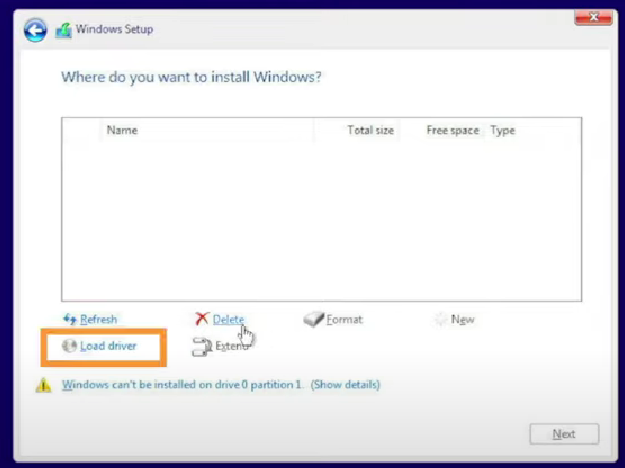Click the Load driver disc icon
The height and width of the screenshot is (468, 625).
pyautogui.click(x=69, y=346)
